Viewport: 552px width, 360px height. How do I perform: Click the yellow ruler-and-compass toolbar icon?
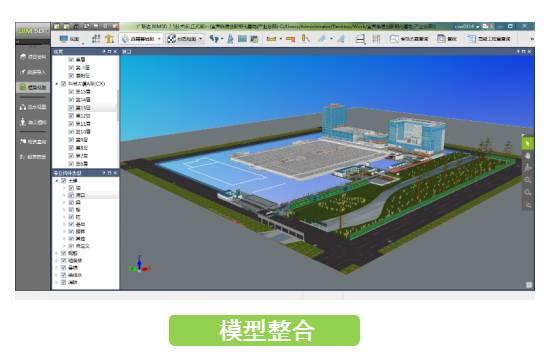tap(305, 39)
